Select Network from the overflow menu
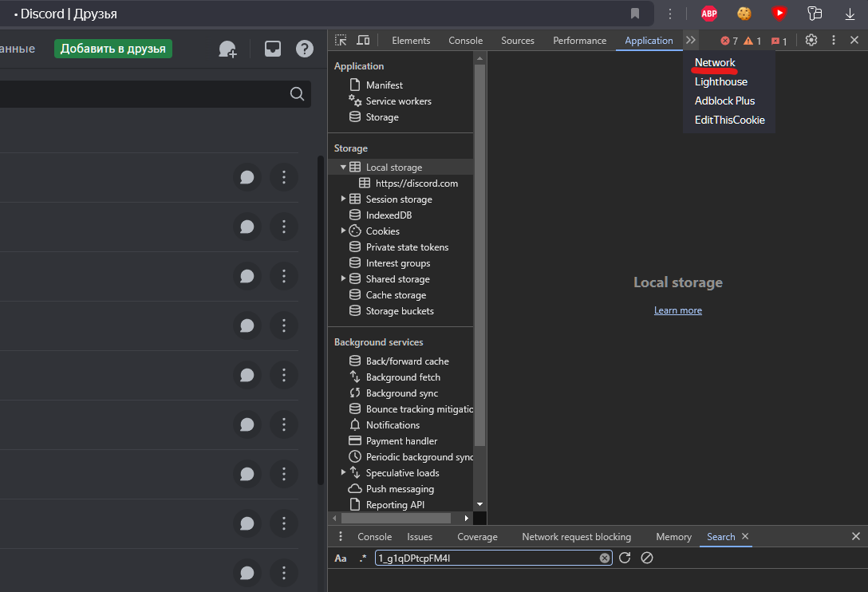The image size is (868, 592). (x=715, y=62)
